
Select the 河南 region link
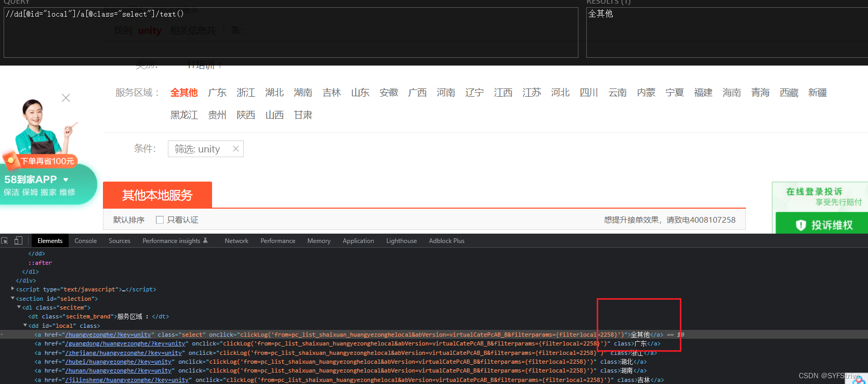[x=446, y=93]
